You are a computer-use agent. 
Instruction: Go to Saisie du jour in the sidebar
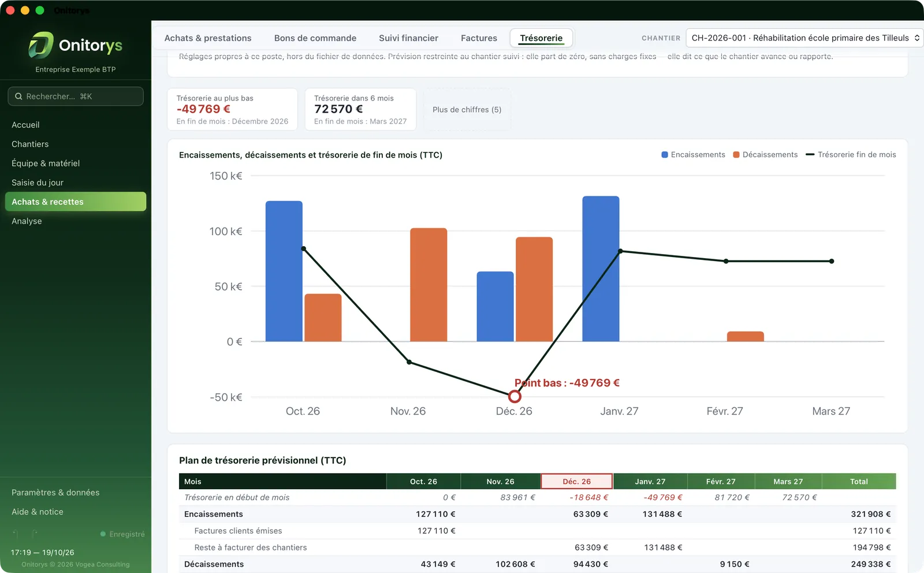coord(38,183)
